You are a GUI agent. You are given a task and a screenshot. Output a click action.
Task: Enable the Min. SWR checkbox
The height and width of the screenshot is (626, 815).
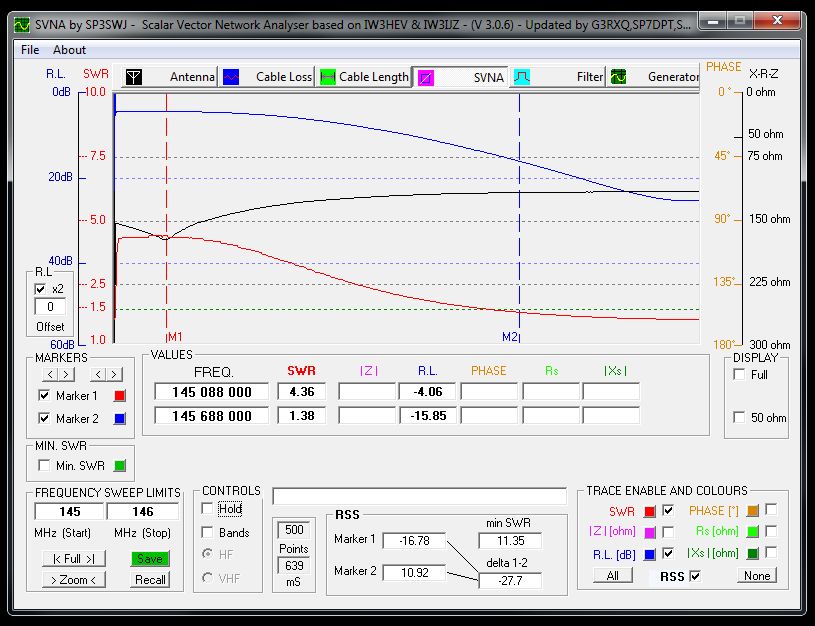(44, 465)
